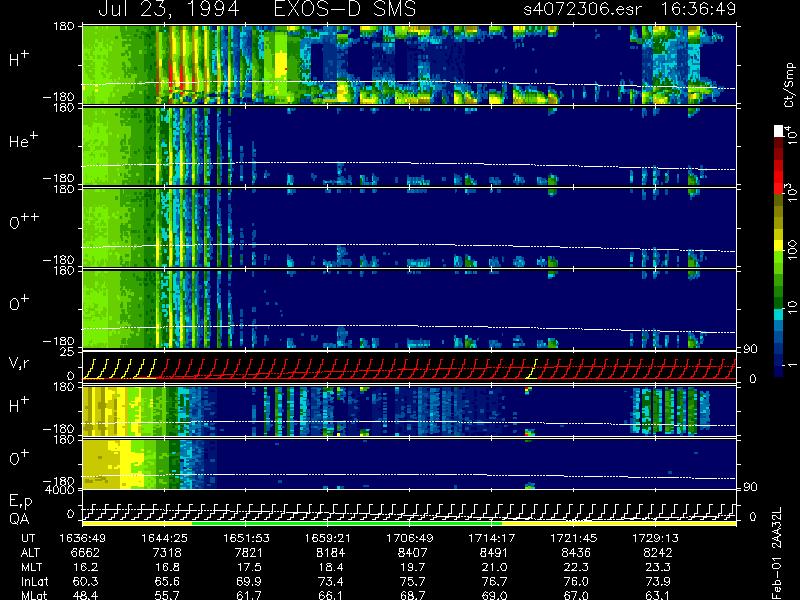Select the 'MLat' row header
800x600 pixels.
click(34, 595)
